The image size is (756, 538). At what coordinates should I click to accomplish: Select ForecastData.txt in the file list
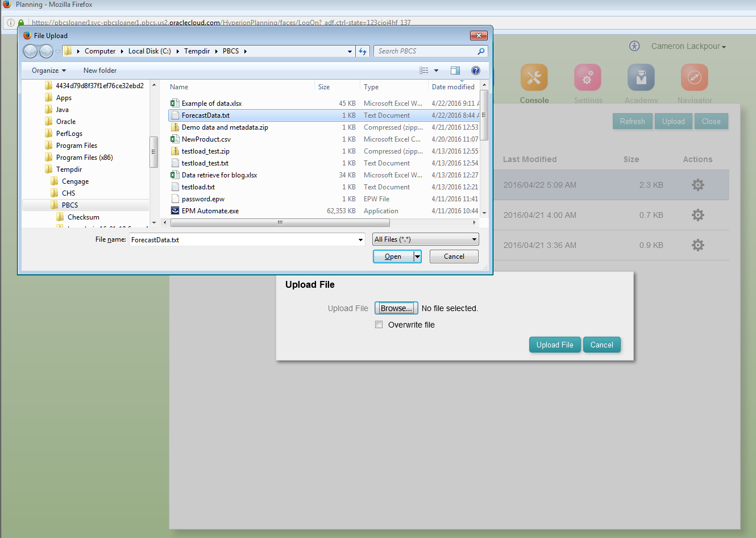[x=324, y=115]
